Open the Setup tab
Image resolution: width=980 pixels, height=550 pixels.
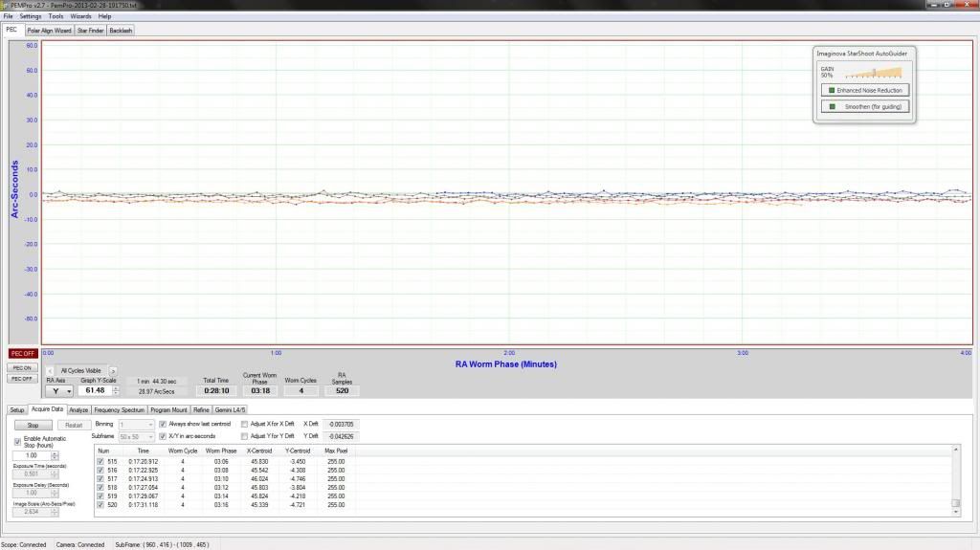pyautogui.click(x=17, y=410)
